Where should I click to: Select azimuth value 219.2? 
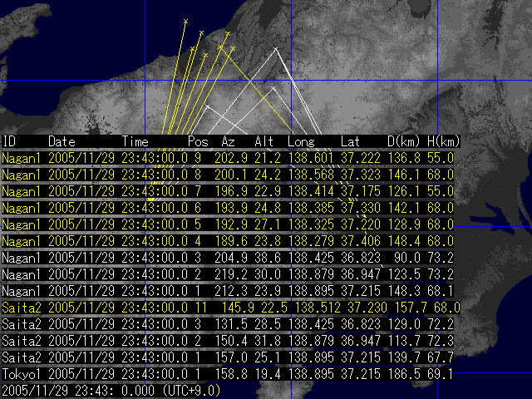pos(231,274)
